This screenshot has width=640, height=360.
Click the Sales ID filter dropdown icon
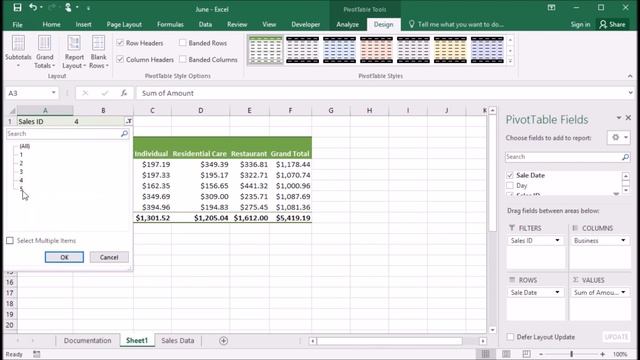point(129,121)
